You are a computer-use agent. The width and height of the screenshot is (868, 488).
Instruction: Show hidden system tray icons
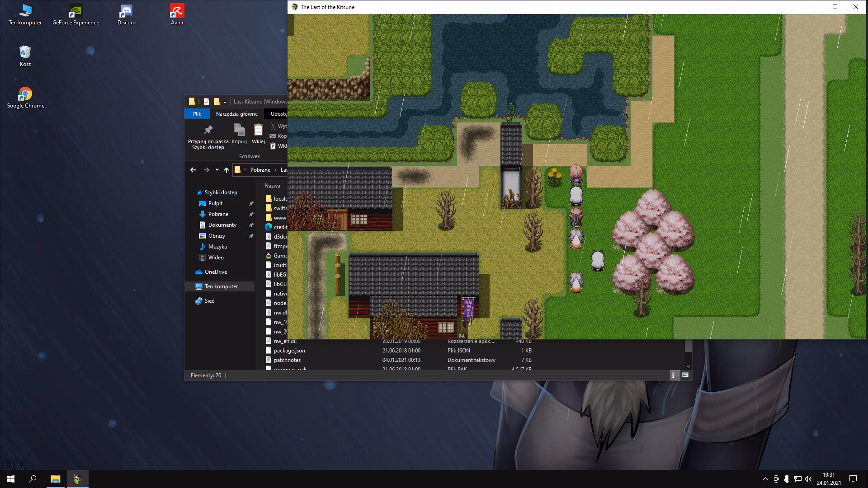765,479
